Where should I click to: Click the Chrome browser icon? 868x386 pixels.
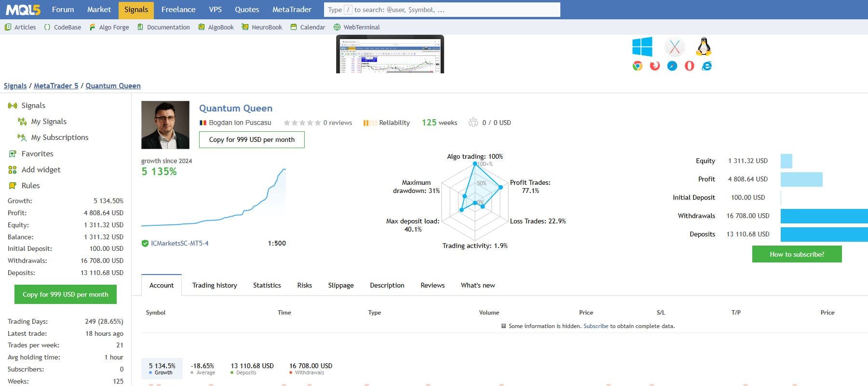[637, 66]
